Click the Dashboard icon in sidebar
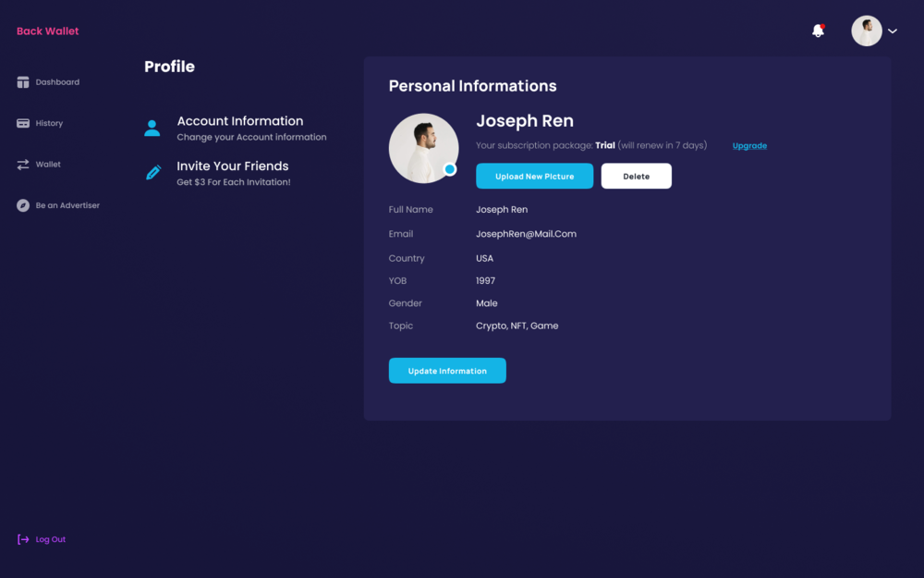 point(23,82)
